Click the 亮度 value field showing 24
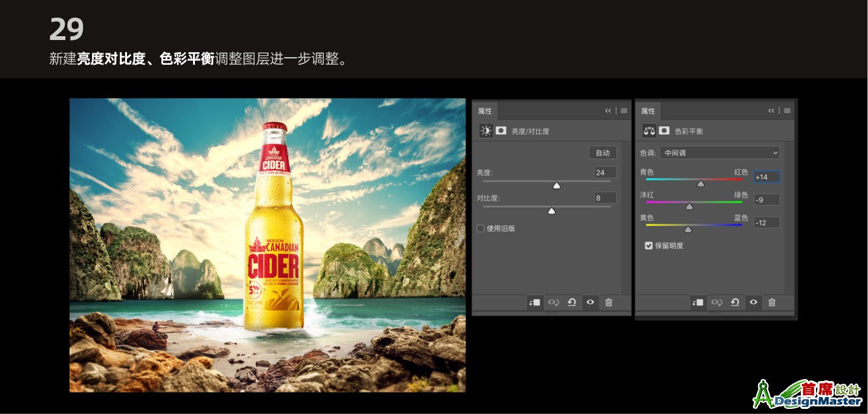This screenshot has height=414, width=868. [x=605, y=173]
